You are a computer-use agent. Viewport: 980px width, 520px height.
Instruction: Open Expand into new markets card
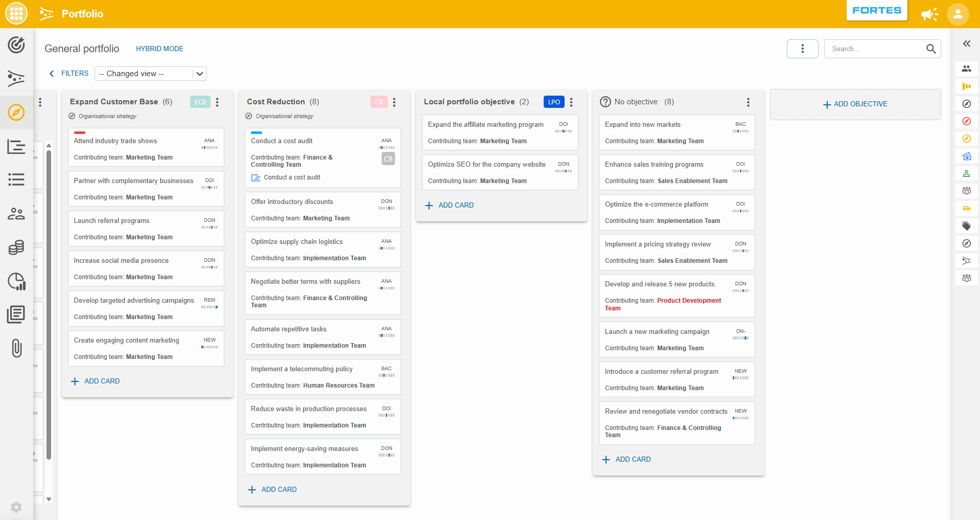(x=677, y=132)
